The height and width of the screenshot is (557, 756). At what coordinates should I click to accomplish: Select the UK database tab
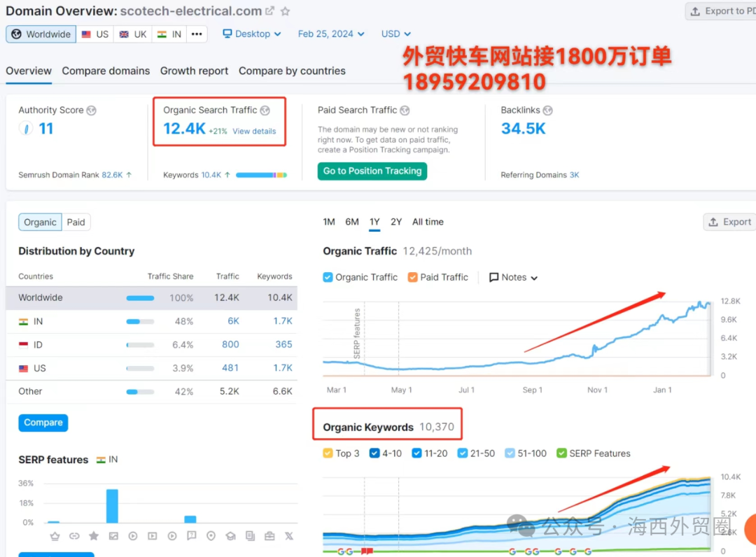[x=133, y=34]
